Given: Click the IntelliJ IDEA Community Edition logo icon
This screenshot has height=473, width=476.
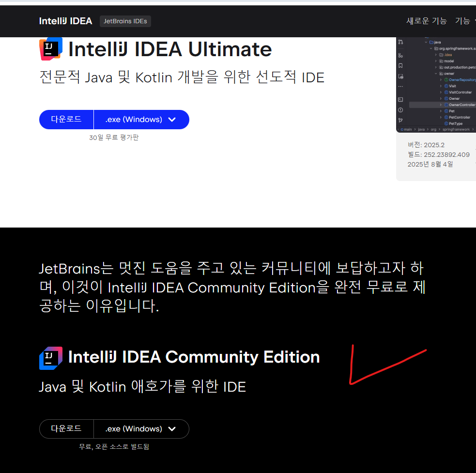Looking at the screenshot, I should (51, 358).
